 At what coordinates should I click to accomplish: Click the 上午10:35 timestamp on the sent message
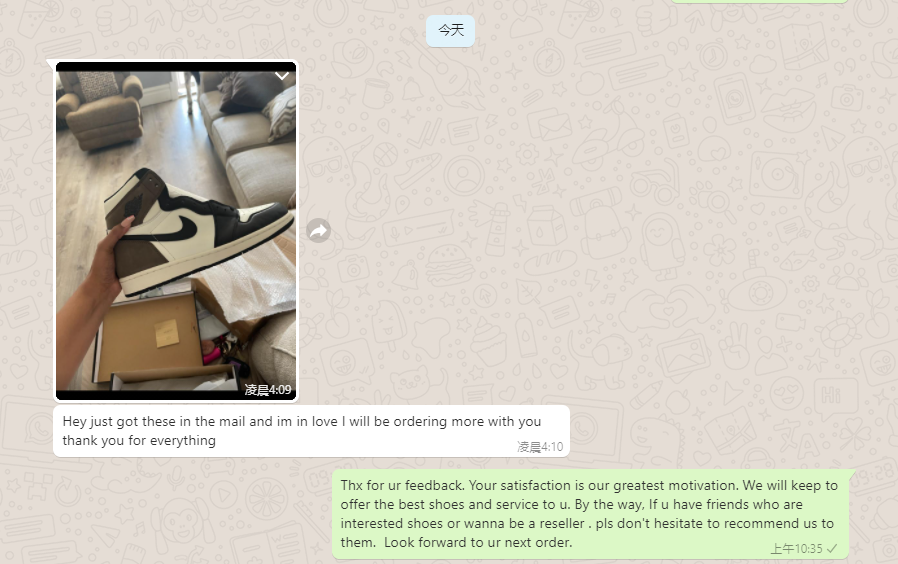point(796,549)
